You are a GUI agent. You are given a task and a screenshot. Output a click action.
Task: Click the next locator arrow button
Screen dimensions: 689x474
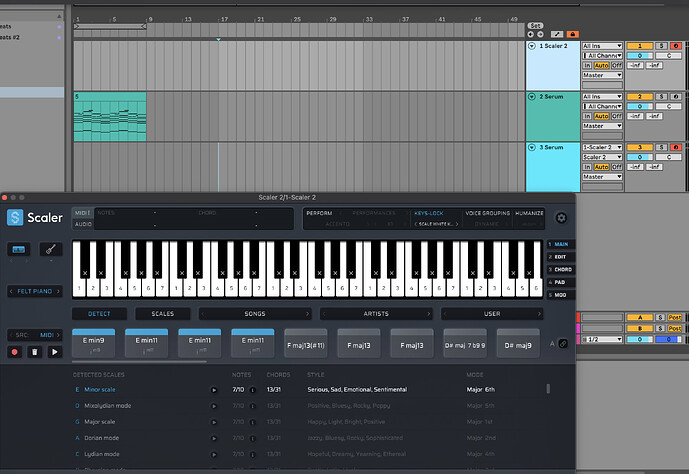coord(540,34)
